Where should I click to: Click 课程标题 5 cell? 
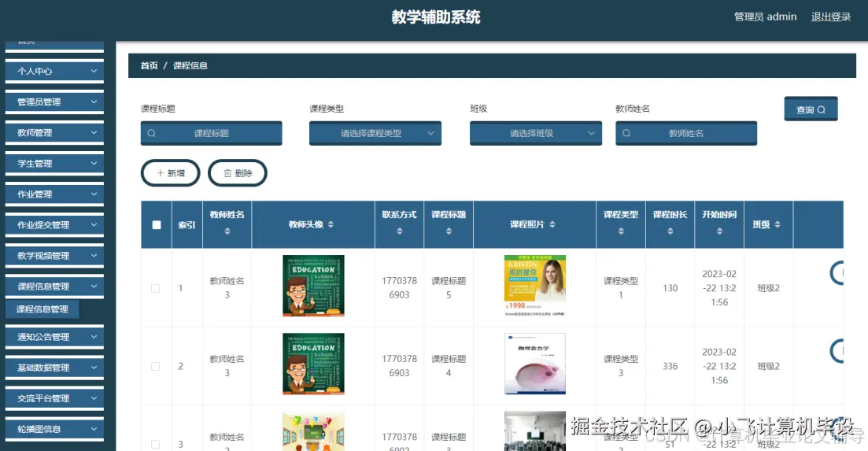449,288
